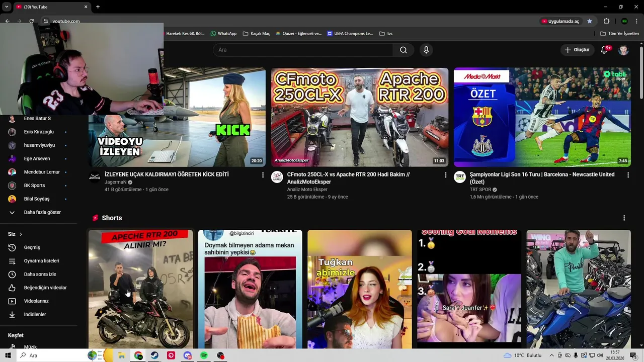Open Chrome extensions puzzle icon
The image size is (644, 362).
(x=607, y=21)
